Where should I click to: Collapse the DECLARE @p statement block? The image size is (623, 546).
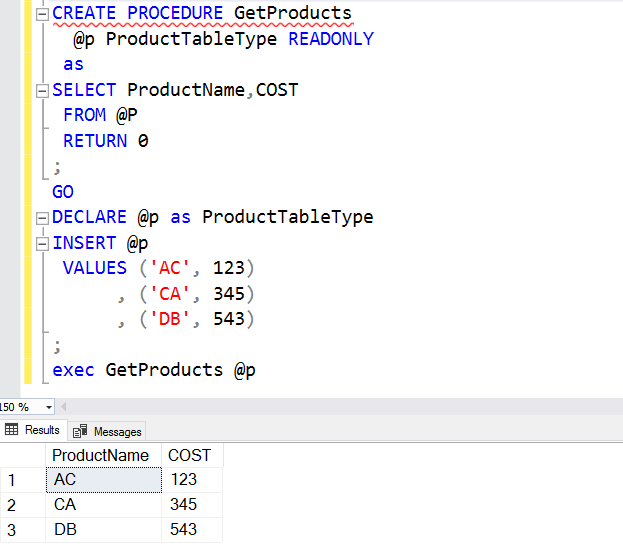coord(42,218)
